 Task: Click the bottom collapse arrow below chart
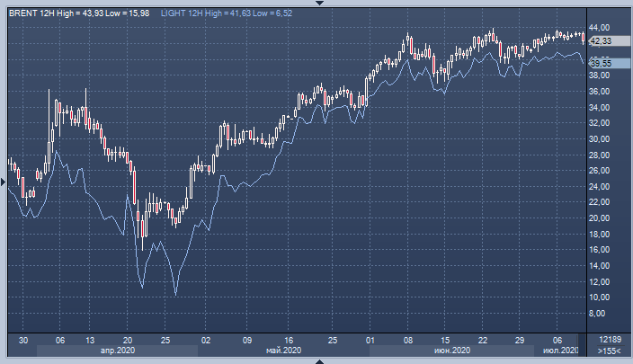[x=316, y=360]
